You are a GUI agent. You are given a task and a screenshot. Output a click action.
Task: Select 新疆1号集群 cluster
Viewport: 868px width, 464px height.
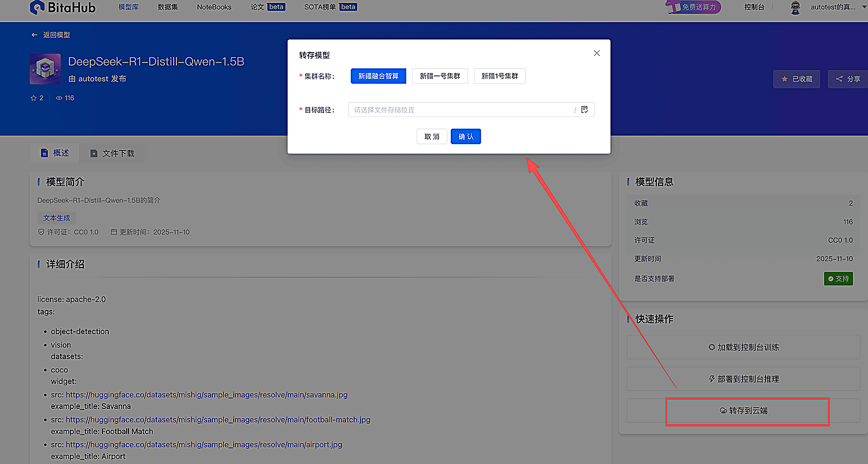500,76
